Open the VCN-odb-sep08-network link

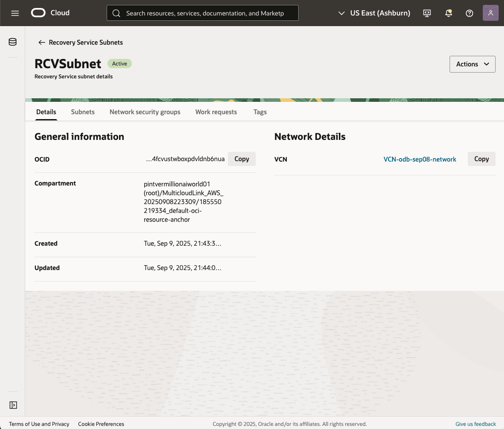419,159
